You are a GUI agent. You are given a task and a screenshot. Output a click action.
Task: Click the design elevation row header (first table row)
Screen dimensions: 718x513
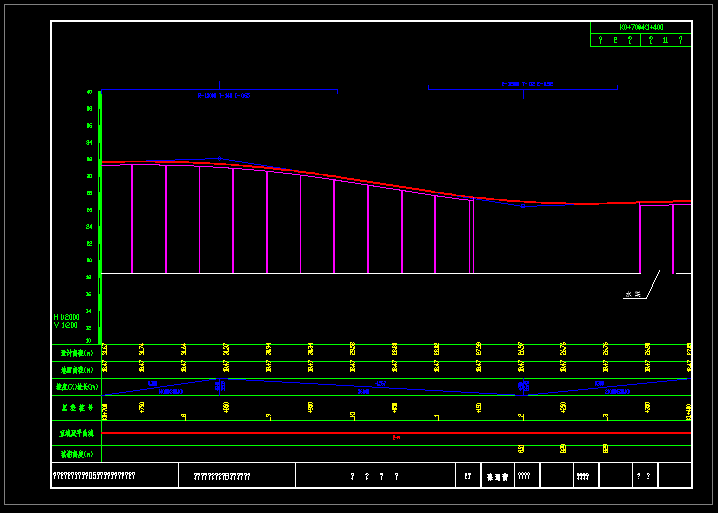[77, 353]
